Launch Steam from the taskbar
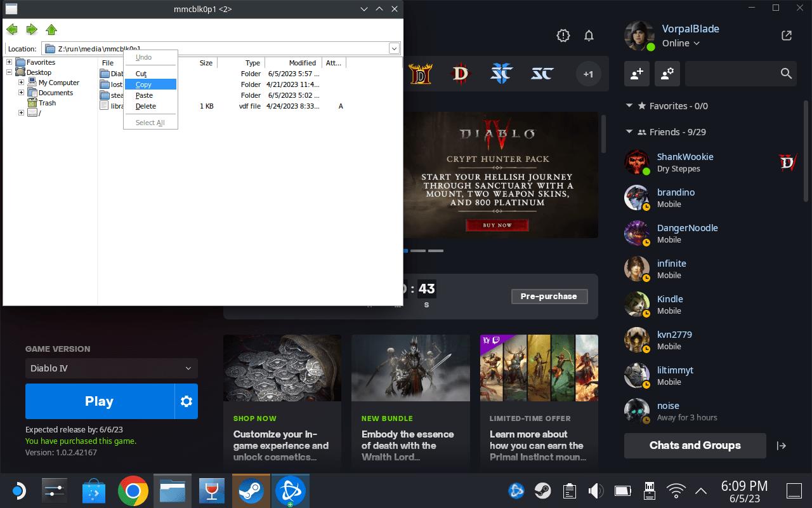Screen dimensions: 812x508 (251, 491)
